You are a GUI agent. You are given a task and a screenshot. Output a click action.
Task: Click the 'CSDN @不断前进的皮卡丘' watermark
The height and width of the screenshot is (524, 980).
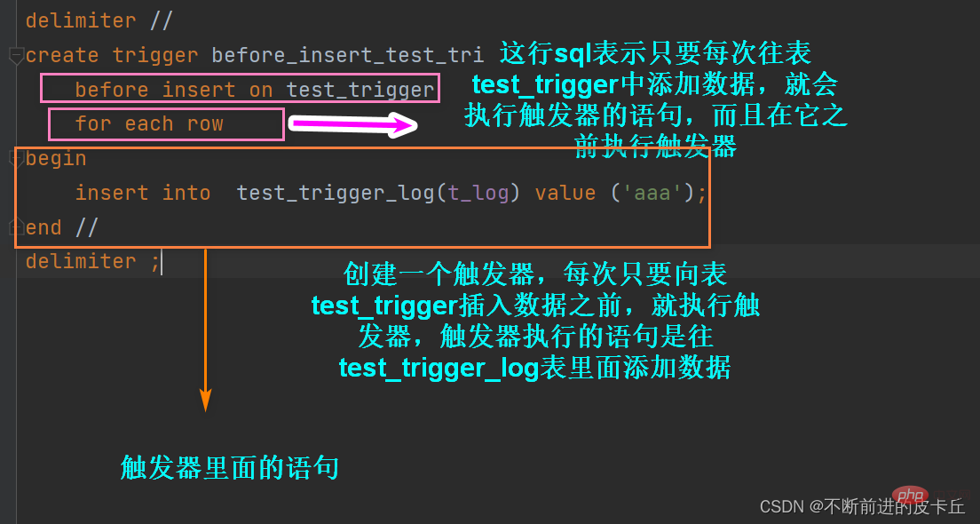point(863,506)
